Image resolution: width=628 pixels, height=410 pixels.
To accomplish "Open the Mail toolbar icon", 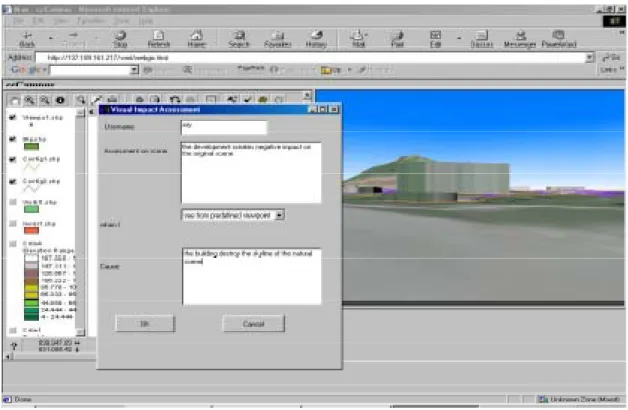I will [358, 39].
